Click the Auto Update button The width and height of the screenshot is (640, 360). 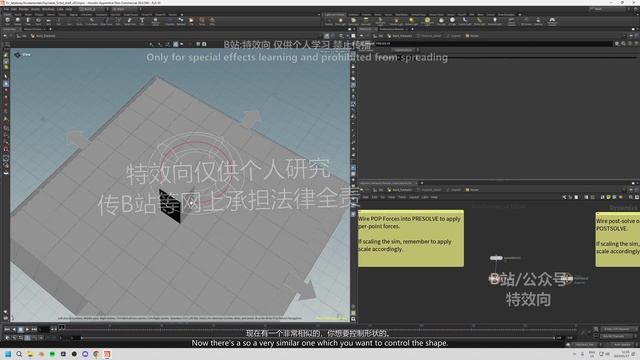point(622,344)
